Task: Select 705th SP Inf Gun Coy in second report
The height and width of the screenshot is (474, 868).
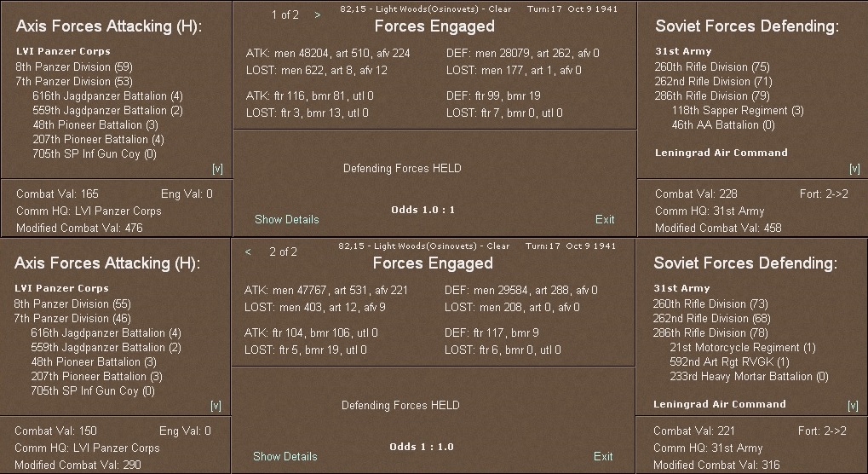Action: pos(93,391)
